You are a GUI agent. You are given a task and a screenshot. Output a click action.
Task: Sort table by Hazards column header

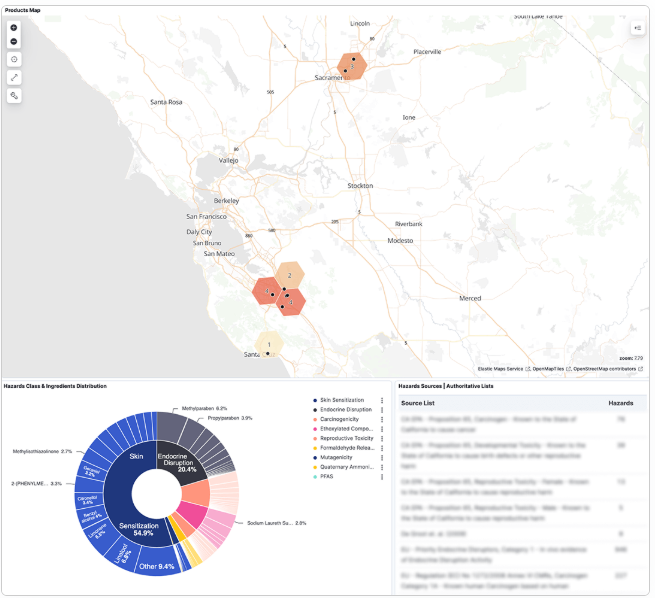coord(621,403)
